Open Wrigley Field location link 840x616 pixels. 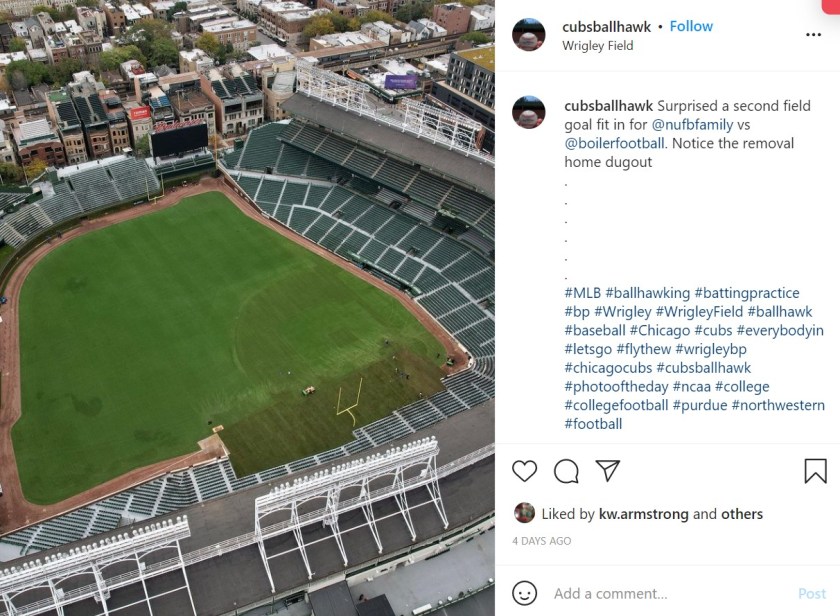pyautogui.click(x=597, y=46)
